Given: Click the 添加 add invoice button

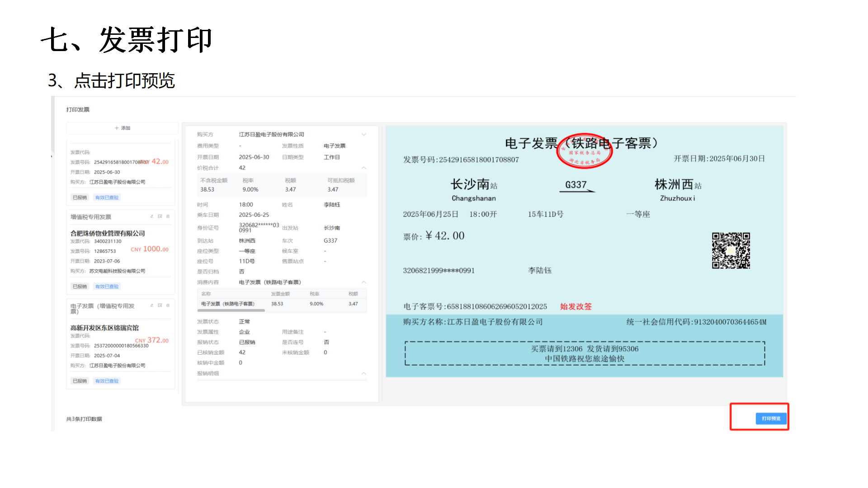Looking at the screenshot, I should click(123, 128).
